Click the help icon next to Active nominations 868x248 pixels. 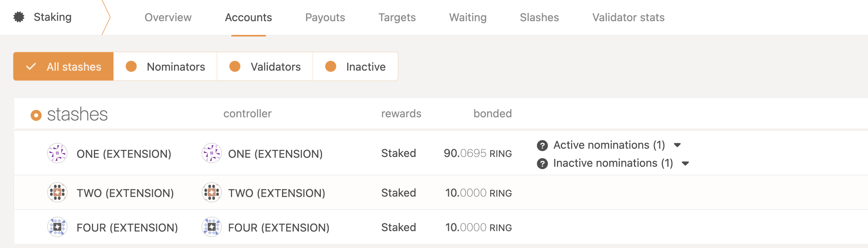[542, 145]
